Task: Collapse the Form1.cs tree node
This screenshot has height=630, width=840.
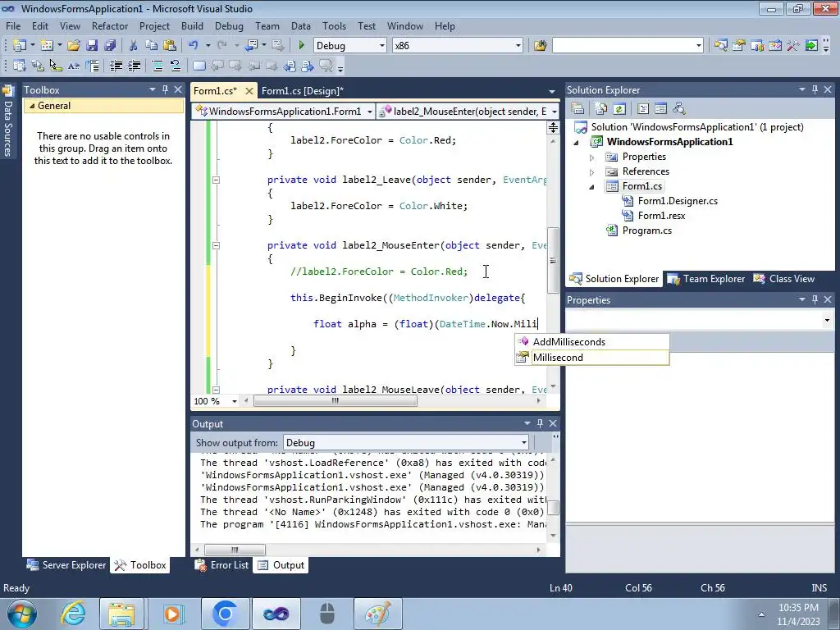Action: [x=592, y=187]
